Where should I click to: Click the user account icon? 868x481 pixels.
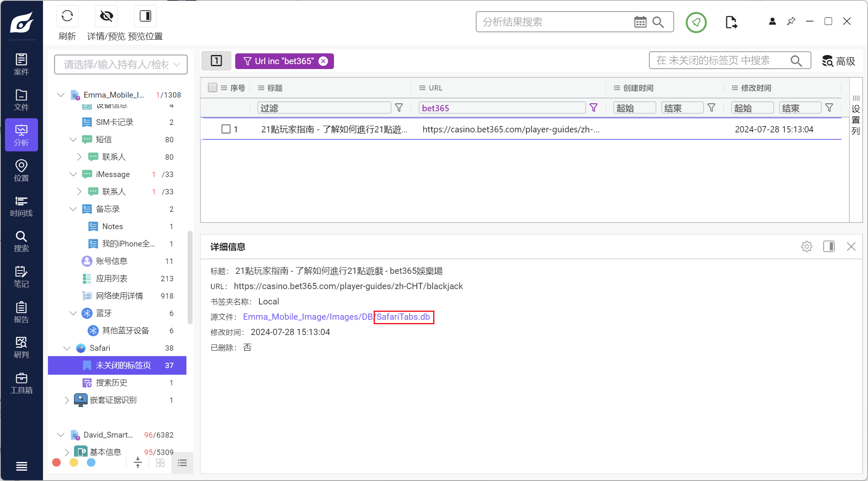[x=772, y=22]
